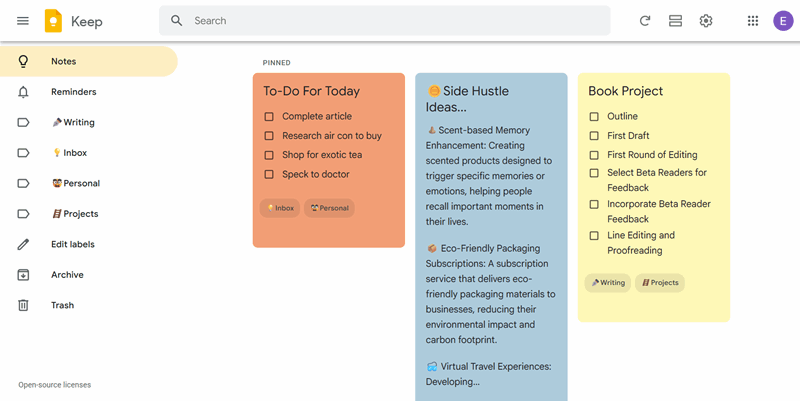Check the 'Complete article' checkbox

point(269,117)
